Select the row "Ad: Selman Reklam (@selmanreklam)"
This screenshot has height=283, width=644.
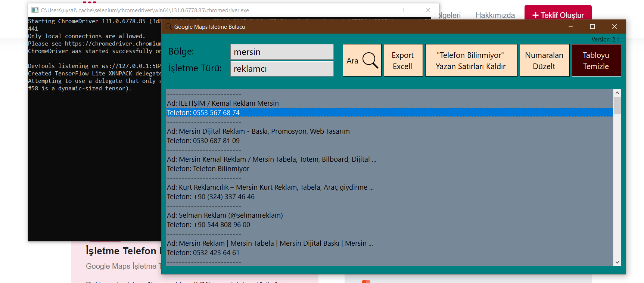click(x=389, y=215)
